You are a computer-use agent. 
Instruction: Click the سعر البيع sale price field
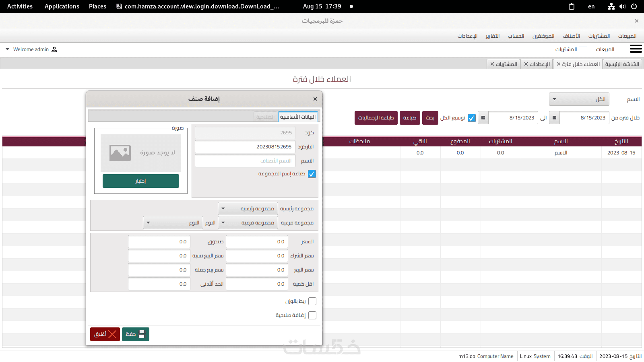click(x=257, y=270)
